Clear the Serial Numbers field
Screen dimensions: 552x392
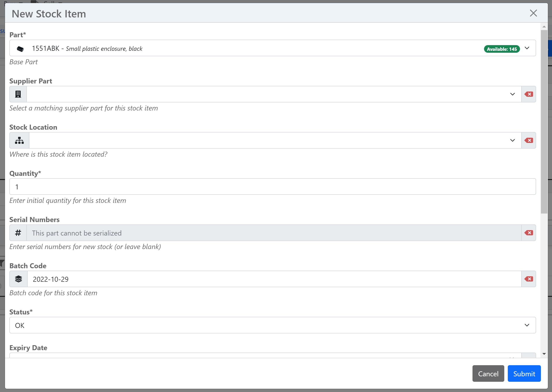pyautogui.click(x=529, y=233)
